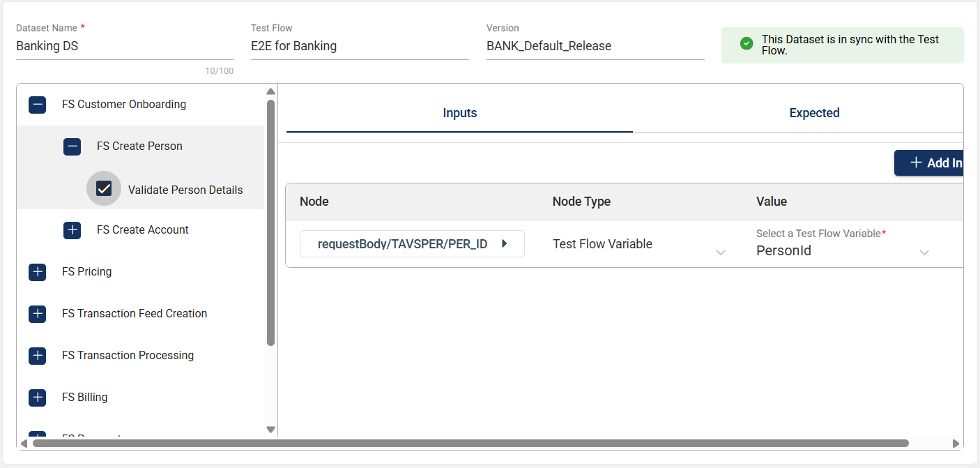The width and height of the screenshot is (980, 468).
Task: Switch to the Expected tab
Action: tap(813, 113)
